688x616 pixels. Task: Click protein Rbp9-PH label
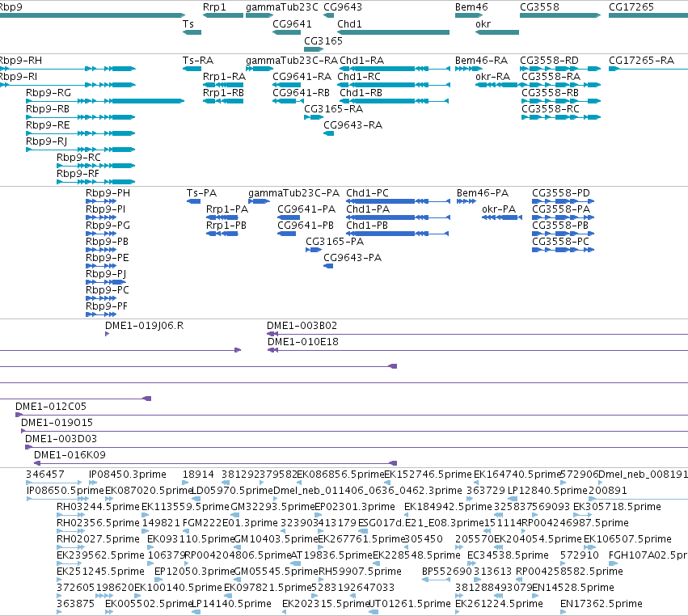tap(108, 193)
